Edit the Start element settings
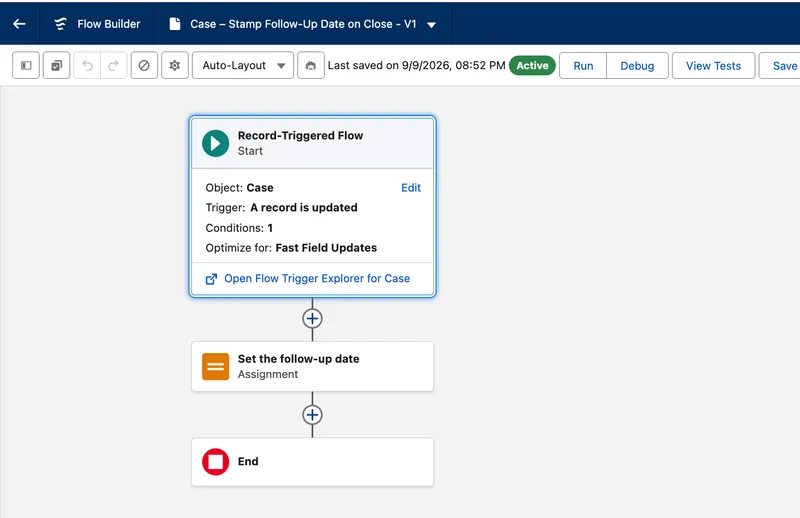 (x=411, y=188)
